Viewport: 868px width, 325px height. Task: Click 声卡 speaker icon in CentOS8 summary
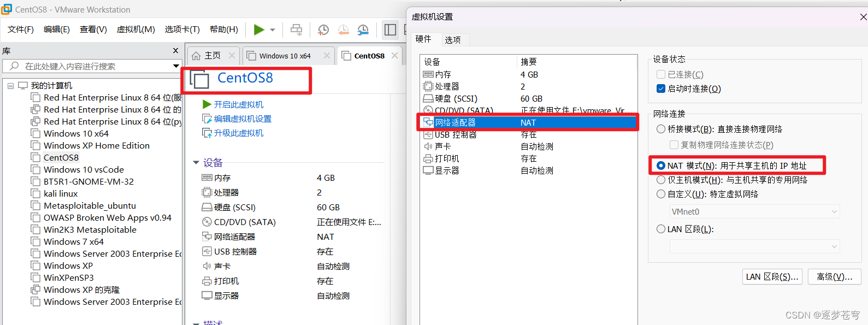[x=207, y=266]
